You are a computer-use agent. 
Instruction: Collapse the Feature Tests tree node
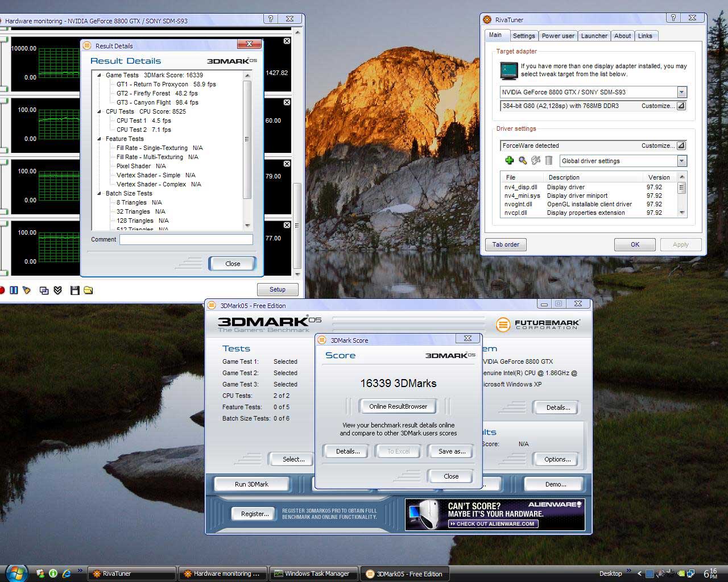pyautogui.click(x=100, y=139)
